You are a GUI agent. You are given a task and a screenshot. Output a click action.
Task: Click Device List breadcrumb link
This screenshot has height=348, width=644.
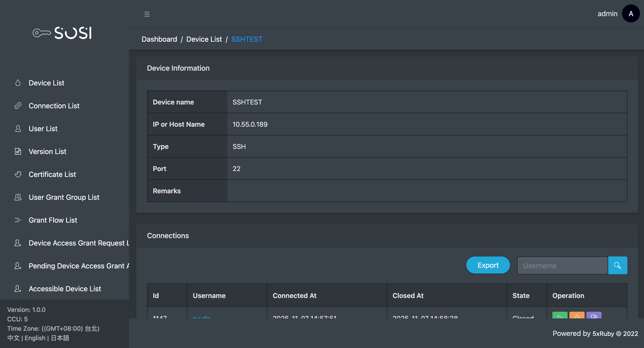204,39
